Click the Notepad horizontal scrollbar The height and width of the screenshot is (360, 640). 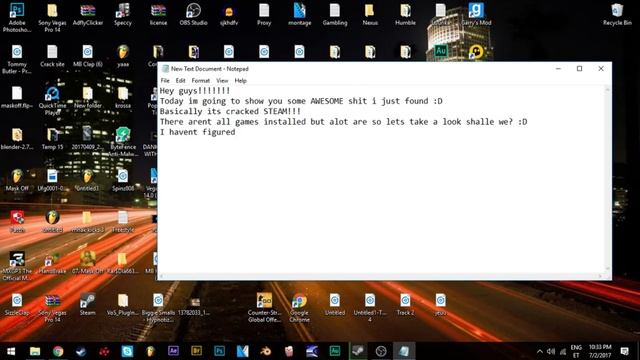click(x=381, y=276)
